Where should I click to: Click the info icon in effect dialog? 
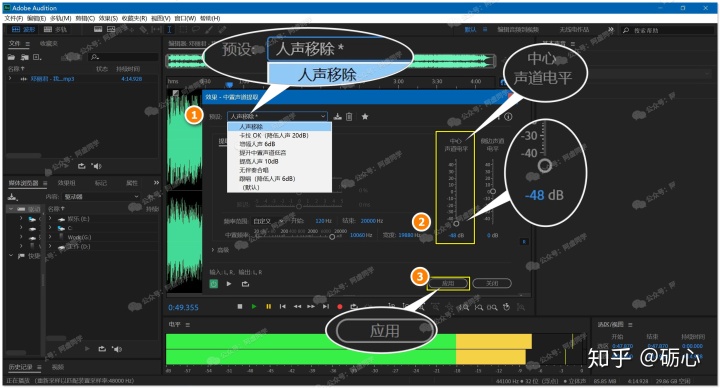point(508,117)
